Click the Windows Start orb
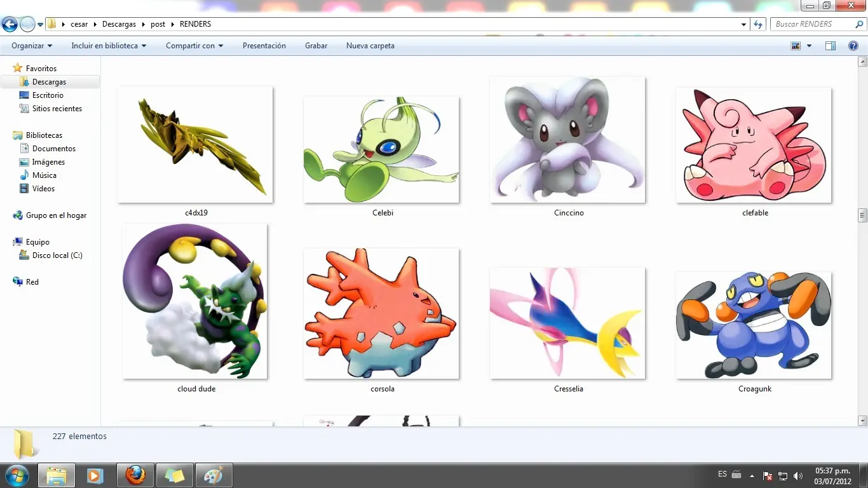868x488 pixels. point(16,475)
